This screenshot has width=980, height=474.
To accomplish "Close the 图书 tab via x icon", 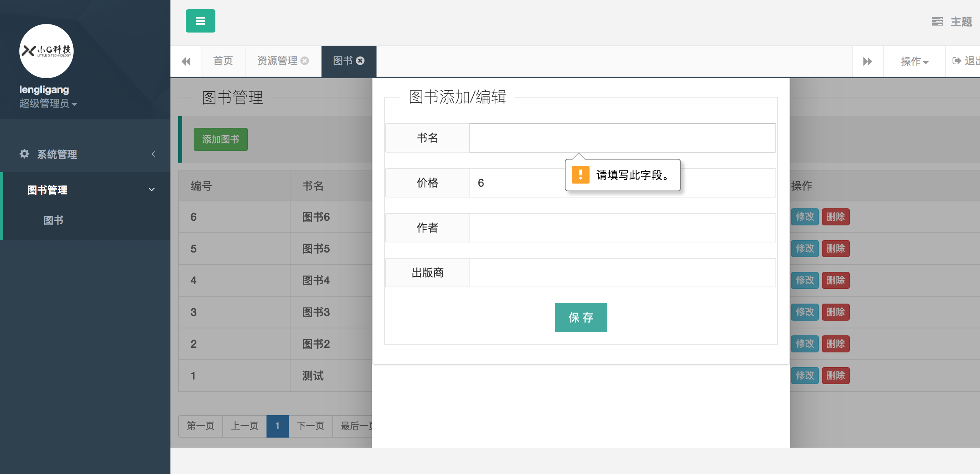I will pyautogui.click(x=360, y=61).
